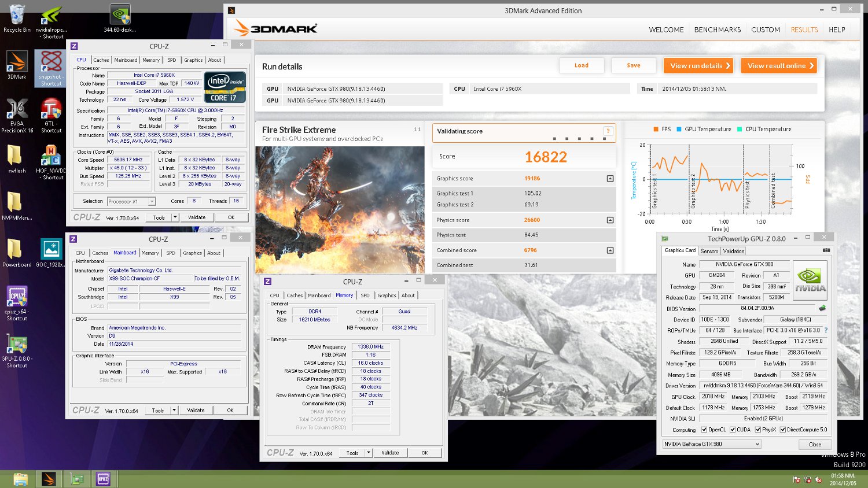Expand the Physics score details
The image size is (868, 488).
(x=610, y=220)
